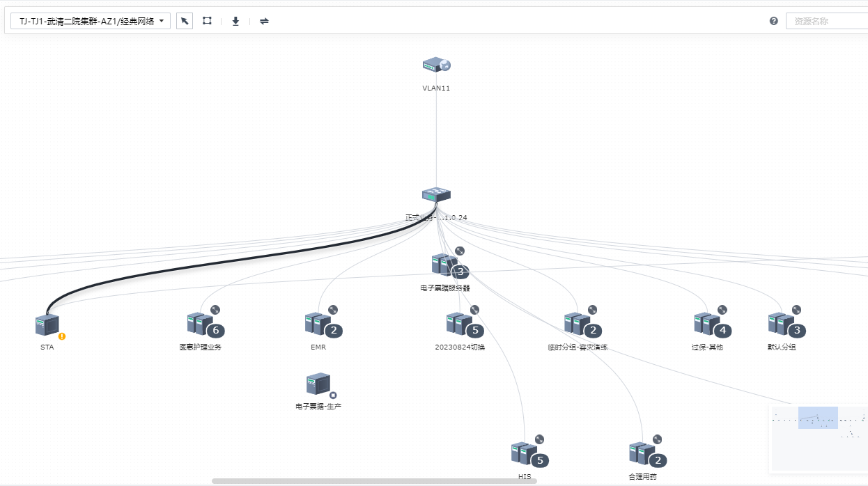Click the 临时分组-容灾演练 group node
This screenshot has width=868, height=486.
578,324
